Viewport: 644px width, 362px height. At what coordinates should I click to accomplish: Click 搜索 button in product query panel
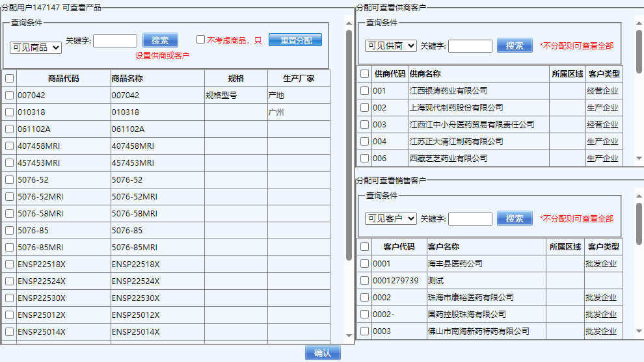click(x=160, y=40)
